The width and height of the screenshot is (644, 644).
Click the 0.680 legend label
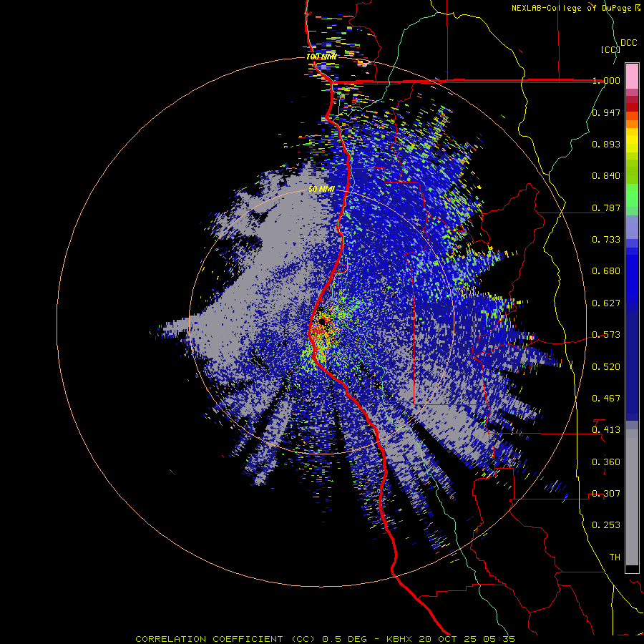click(x=606, y=271)
